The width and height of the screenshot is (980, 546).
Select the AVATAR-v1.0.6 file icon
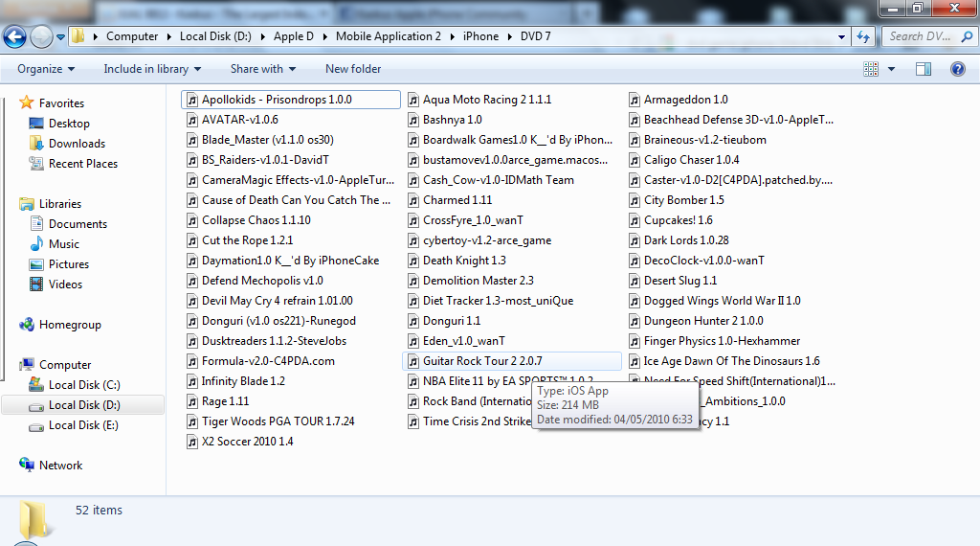pos(192,120)
